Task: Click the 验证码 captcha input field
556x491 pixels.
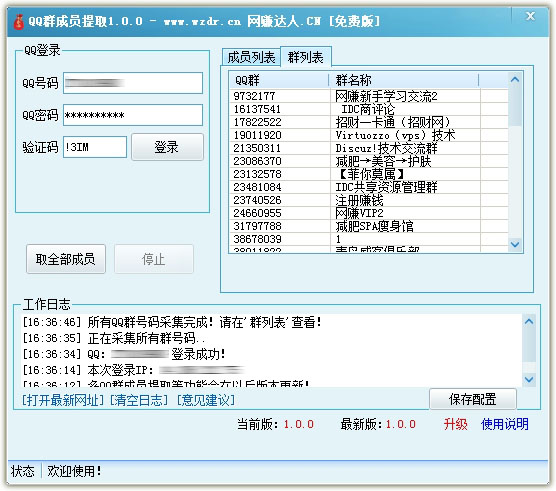Action: (95, 147)
